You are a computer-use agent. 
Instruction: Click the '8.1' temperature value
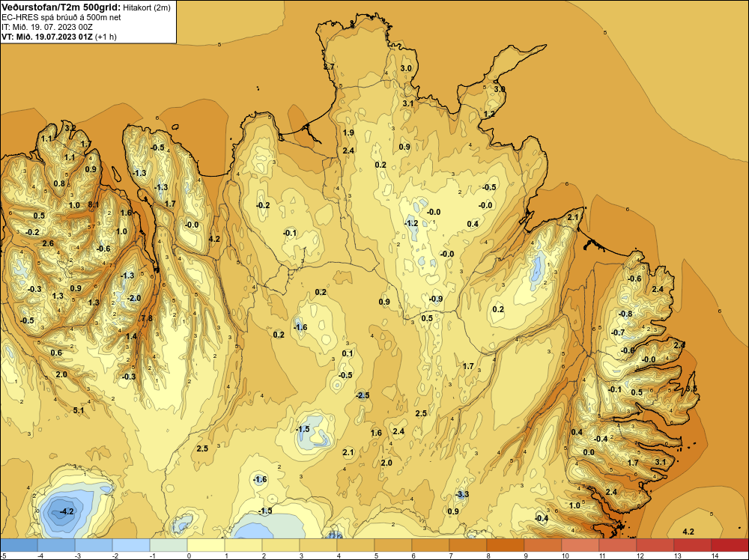94,204
